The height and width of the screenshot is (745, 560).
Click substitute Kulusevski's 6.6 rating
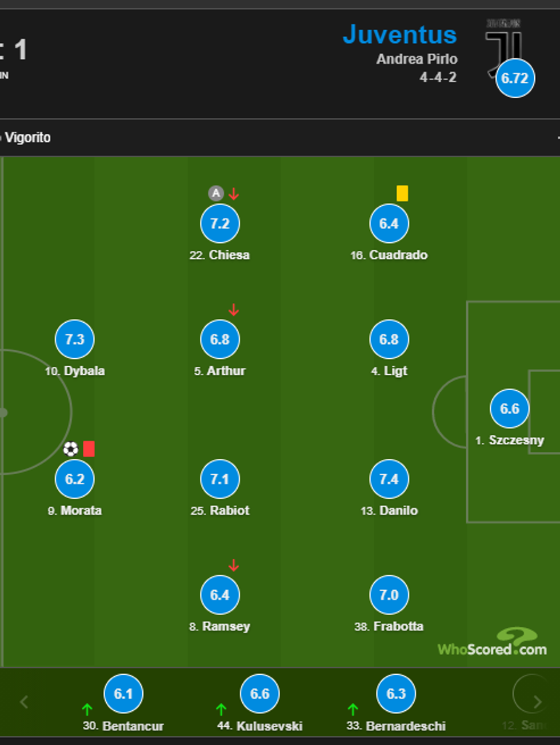point(260,694)
